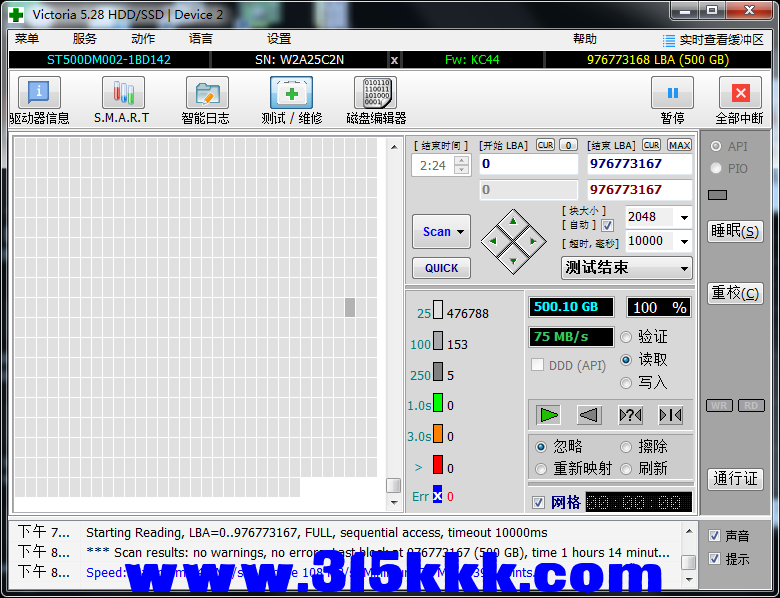The height and width of the screenshot is (598, 780).
Task: Click the Sleep (睡眠) button
Action: pos(735,231)
